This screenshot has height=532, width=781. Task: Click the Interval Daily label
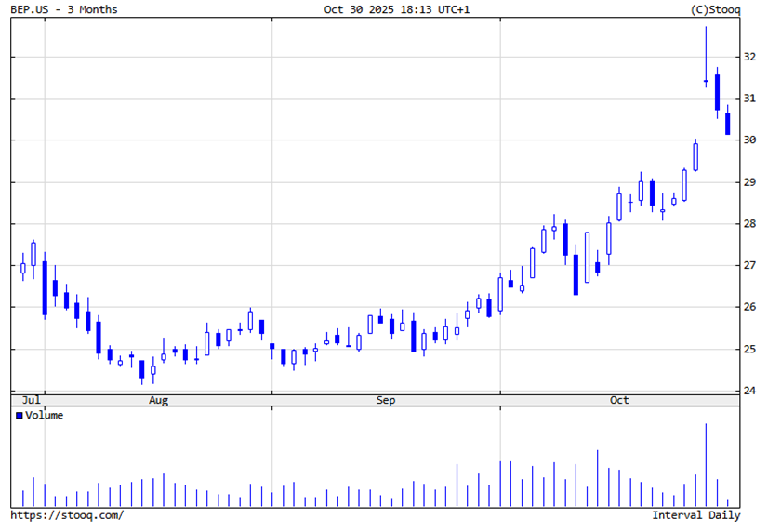pos(695,515)
